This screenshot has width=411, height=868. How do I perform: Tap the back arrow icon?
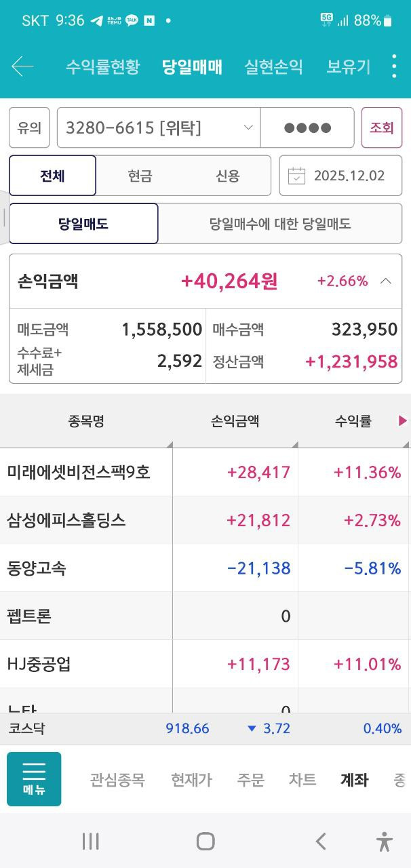point(22,66)
